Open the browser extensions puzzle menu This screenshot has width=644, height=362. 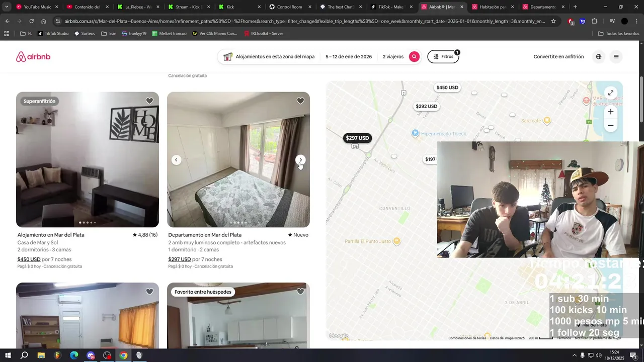point(595,21)
